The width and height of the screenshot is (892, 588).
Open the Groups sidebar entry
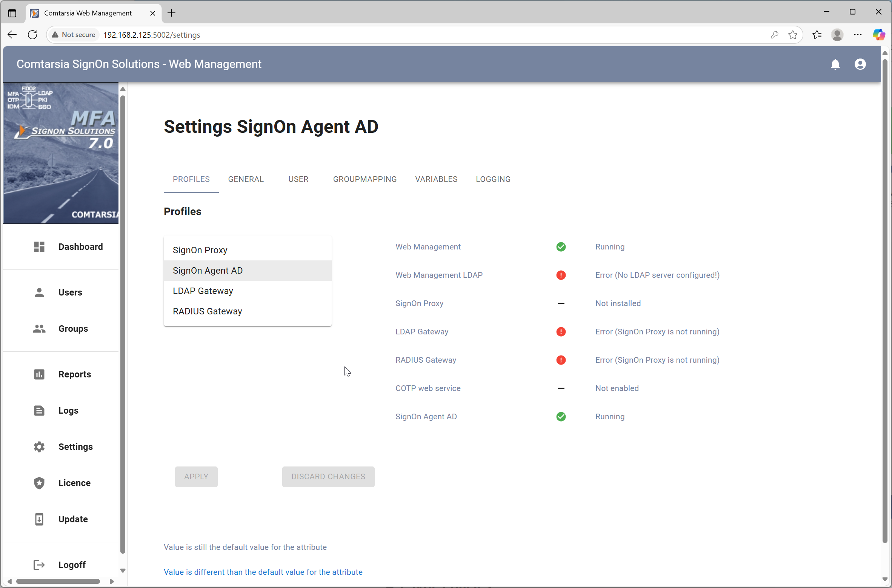(x=73, y=328)
